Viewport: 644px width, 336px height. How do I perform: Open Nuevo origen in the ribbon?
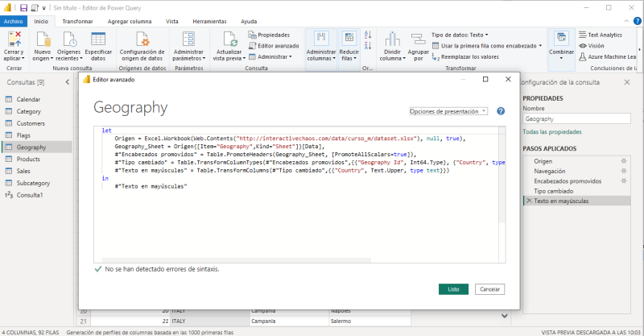tap(43, 47)
